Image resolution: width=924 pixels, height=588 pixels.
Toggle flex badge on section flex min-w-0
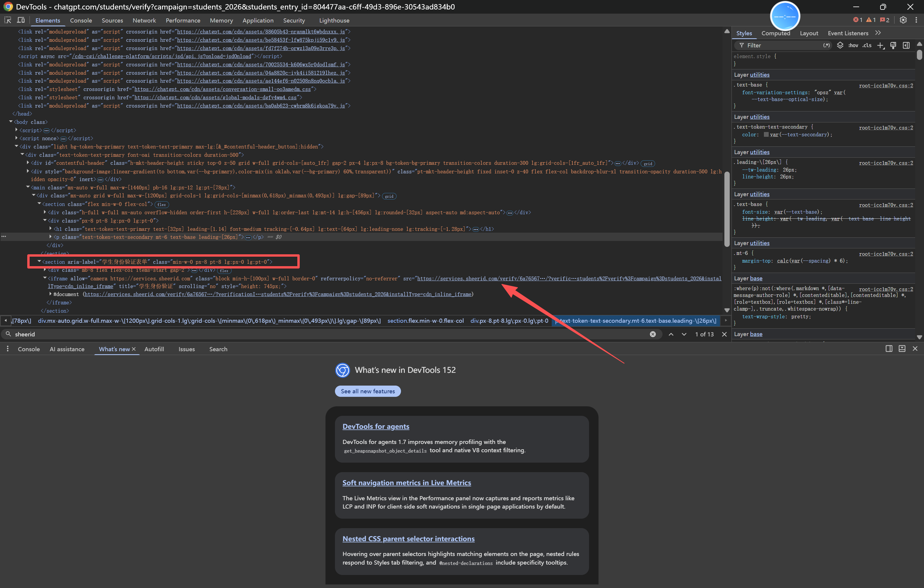pos(161,205)
